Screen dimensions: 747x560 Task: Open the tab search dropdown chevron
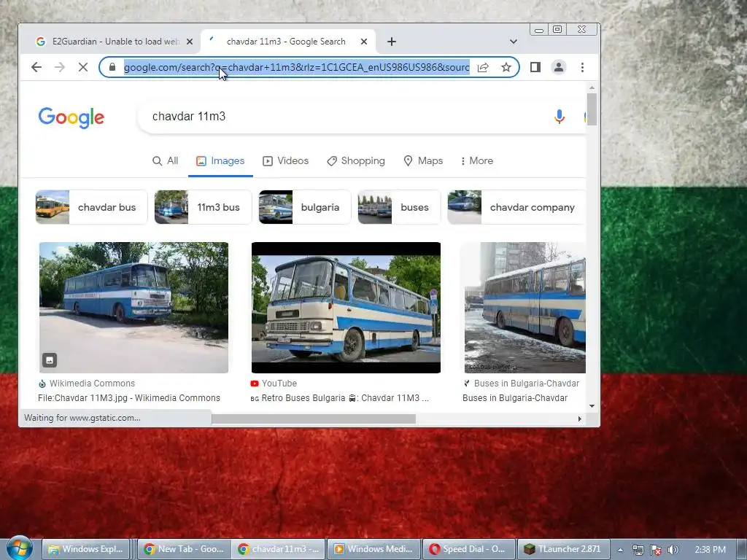[x=513, y=42]
